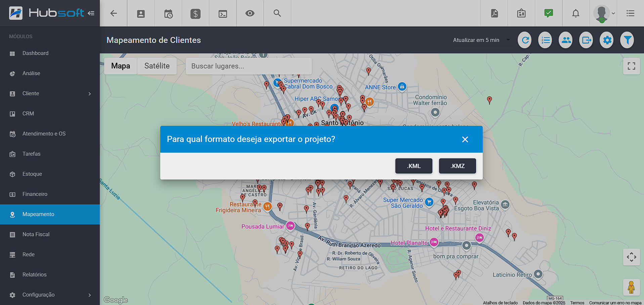644x305 pixels.
Task: Open Atendimento e OS module
Action: 50,134
